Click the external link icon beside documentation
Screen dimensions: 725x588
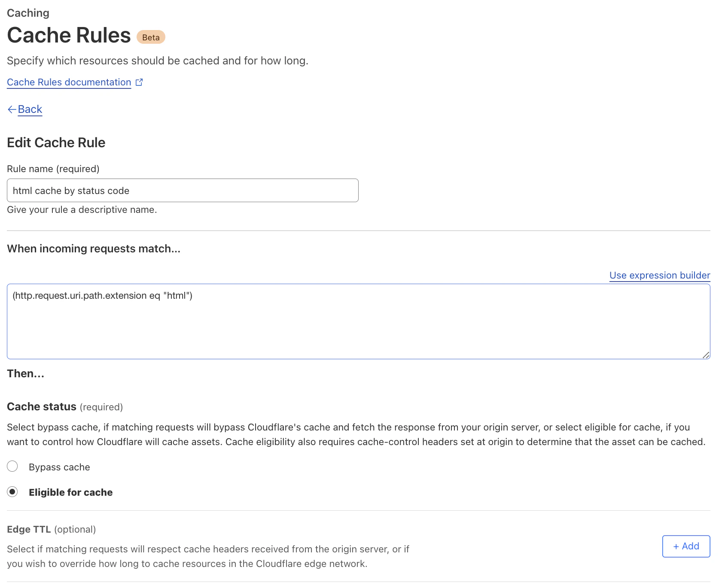click(139, 82)
